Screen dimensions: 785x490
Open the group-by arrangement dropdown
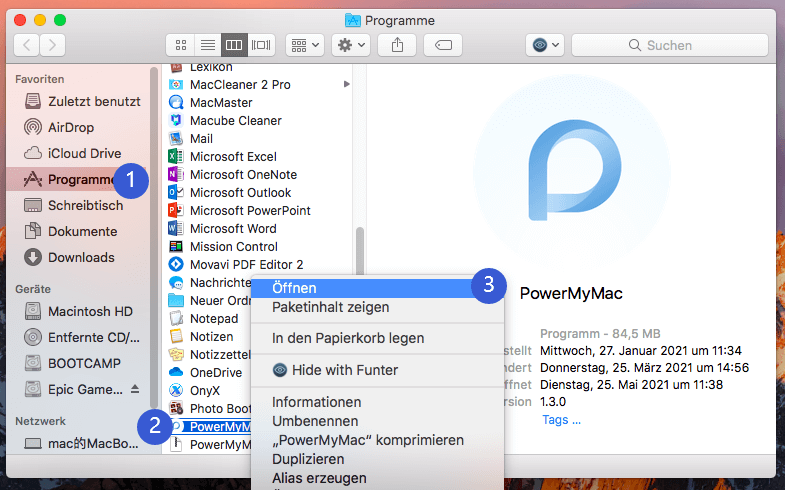[x=305, y=46]
